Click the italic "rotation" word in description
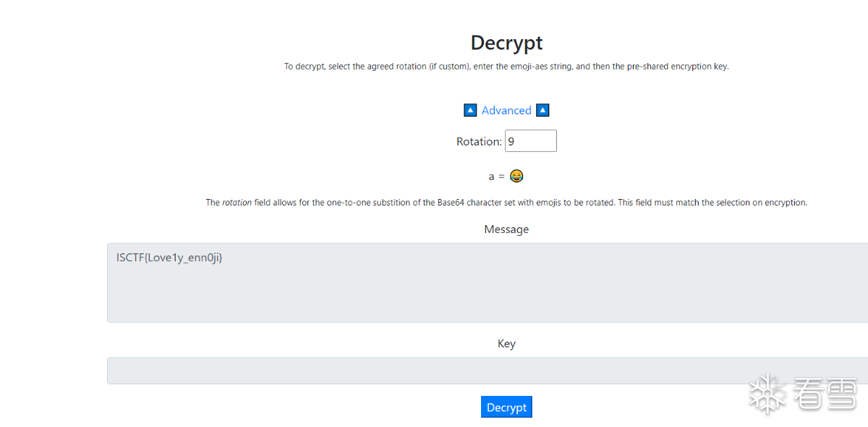 tap(237, 203)
